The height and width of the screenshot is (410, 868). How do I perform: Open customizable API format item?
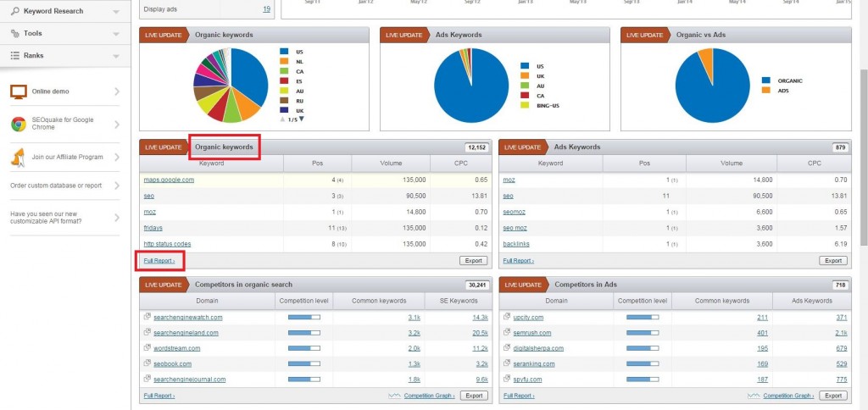coord(64,218)
